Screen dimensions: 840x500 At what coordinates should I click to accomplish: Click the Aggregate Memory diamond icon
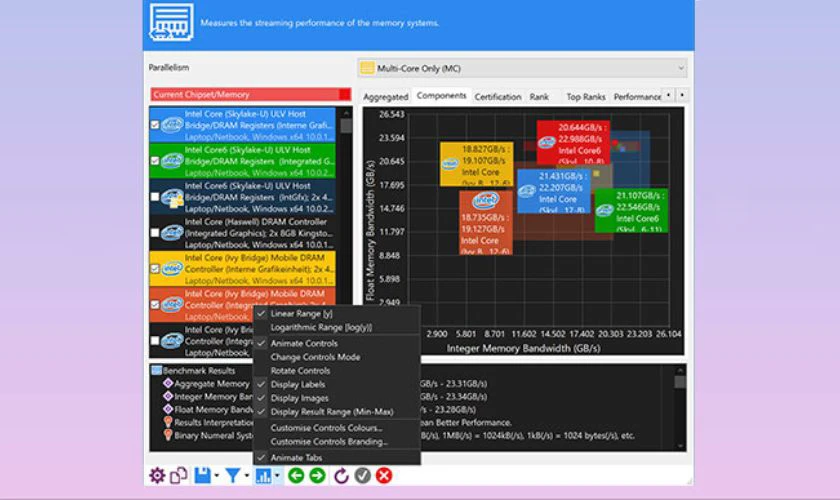click(168, 383)
